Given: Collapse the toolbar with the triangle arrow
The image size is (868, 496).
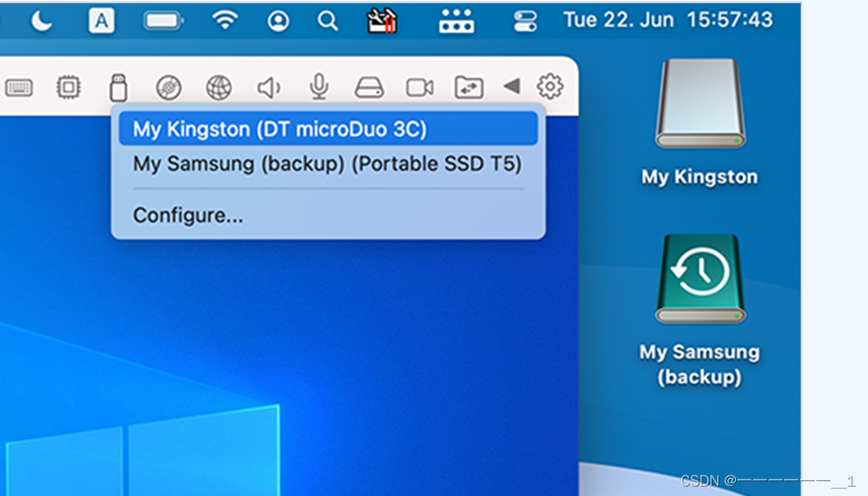Looking at the screenshot, I should tap(511, 86).
